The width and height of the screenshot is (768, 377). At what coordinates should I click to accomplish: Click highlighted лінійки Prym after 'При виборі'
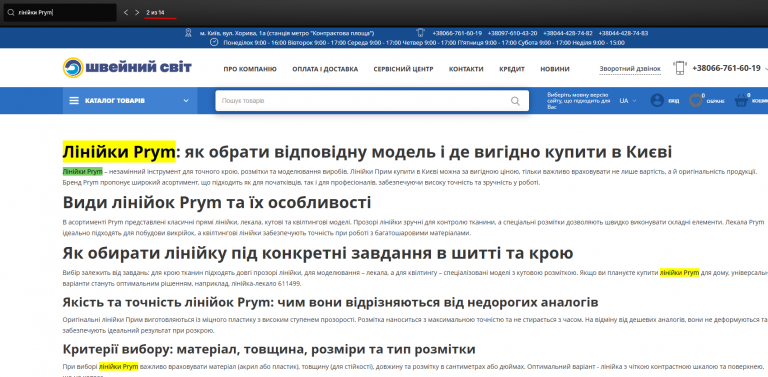(x=119, y=366)
